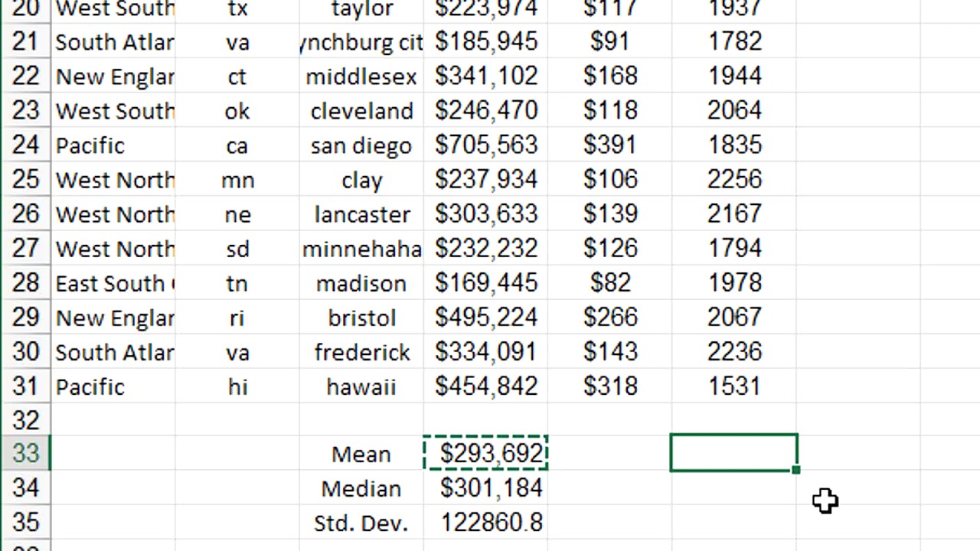The width and height of the screenshot is (980, 551).
Task: Select the $705,563 price cell
Action: point(486,145)
